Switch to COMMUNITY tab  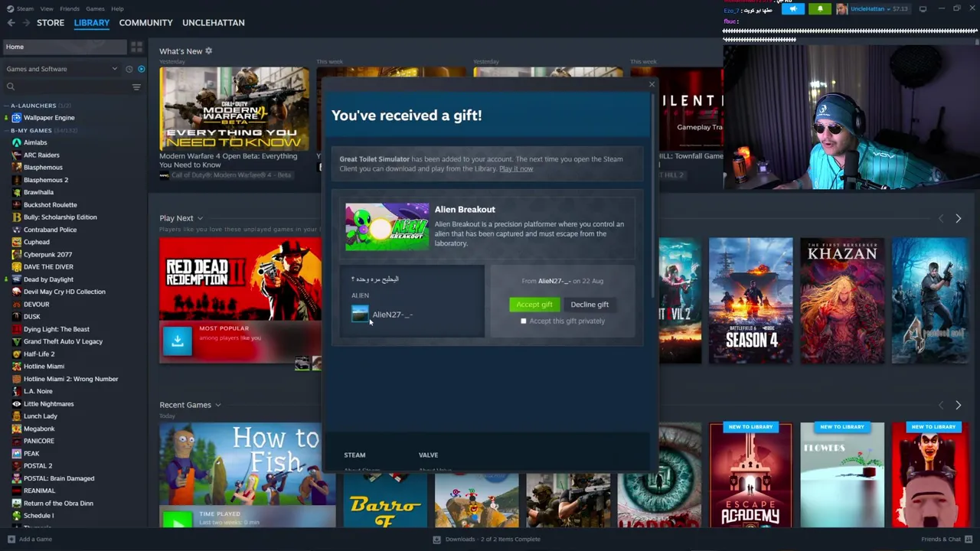[145, 23]
